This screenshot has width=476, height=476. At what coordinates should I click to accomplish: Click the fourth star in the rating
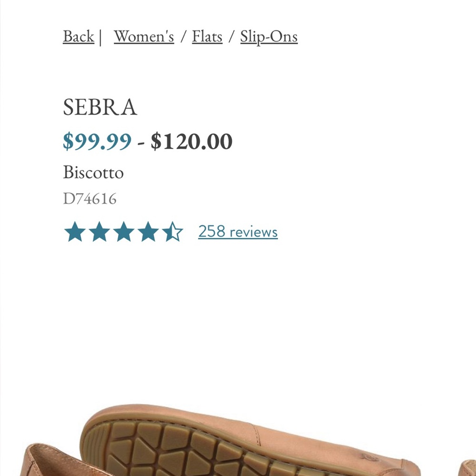[x=149, y=232]
